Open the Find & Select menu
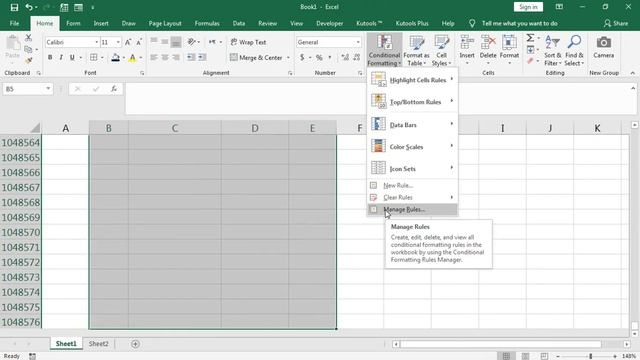 [574, 50]
